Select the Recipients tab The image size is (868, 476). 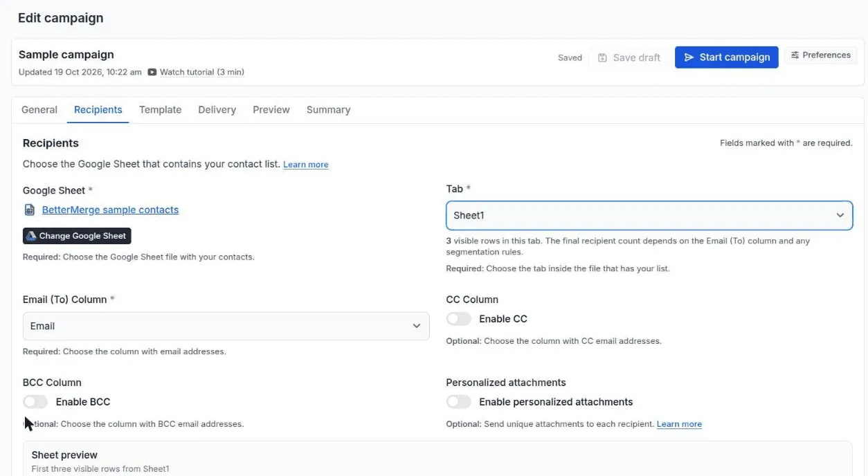(98, 110)
